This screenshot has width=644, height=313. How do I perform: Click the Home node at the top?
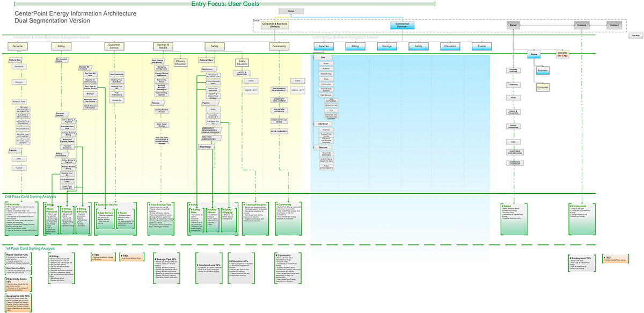291,11
